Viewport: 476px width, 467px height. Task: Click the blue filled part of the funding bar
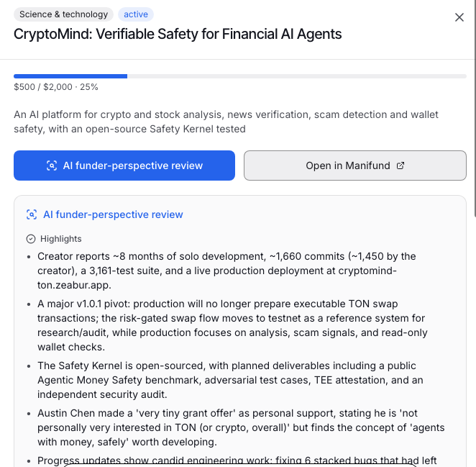tap(70, 76)
